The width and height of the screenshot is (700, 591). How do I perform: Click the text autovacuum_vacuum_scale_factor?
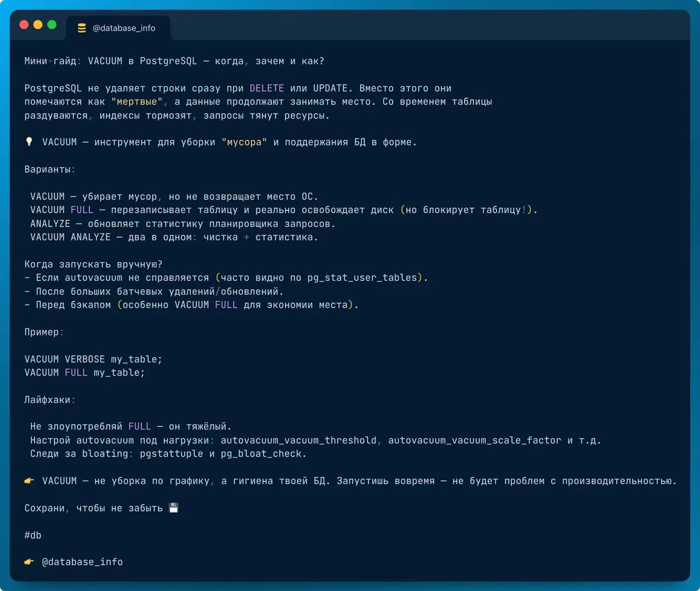(475, 440)
